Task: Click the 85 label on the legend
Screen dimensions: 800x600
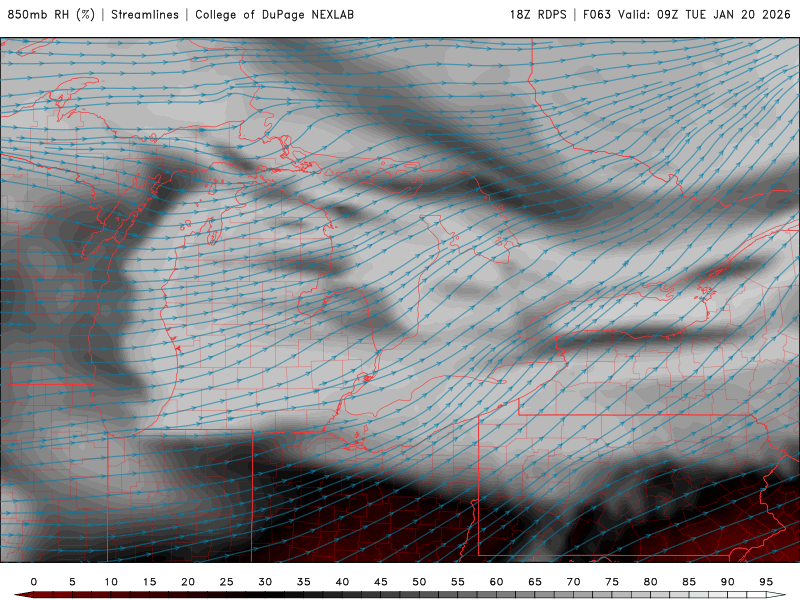Action: pos(689,582)
